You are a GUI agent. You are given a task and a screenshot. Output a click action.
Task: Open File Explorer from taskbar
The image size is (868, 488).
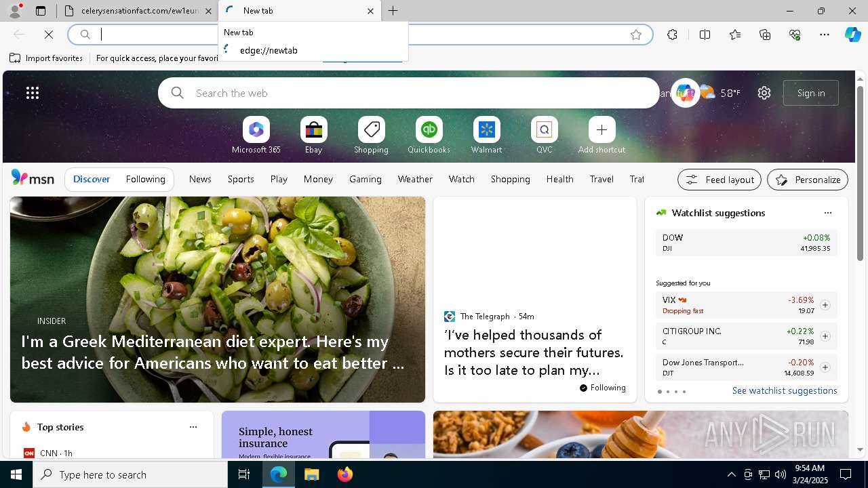point(311,474)
